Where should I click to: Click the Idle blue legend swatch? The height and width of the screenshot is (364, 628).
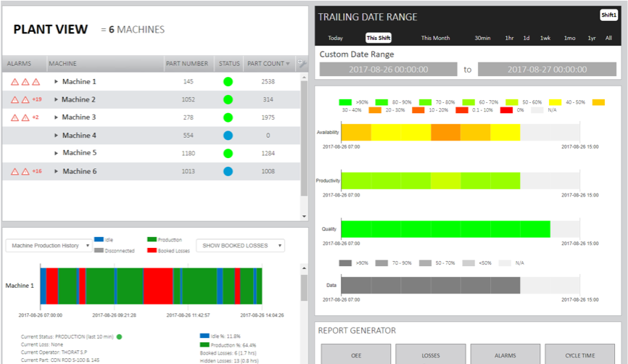click(x=99, y=239)
